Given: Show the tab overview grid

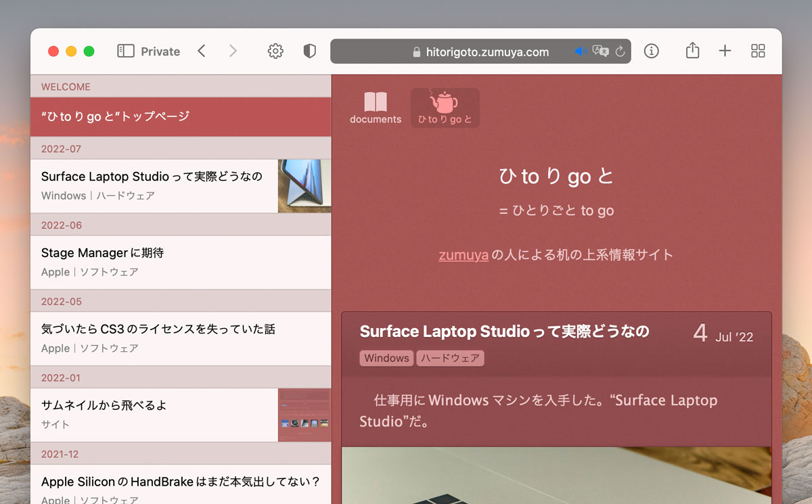Looking at the screenshot, I should tap(758, 51).
